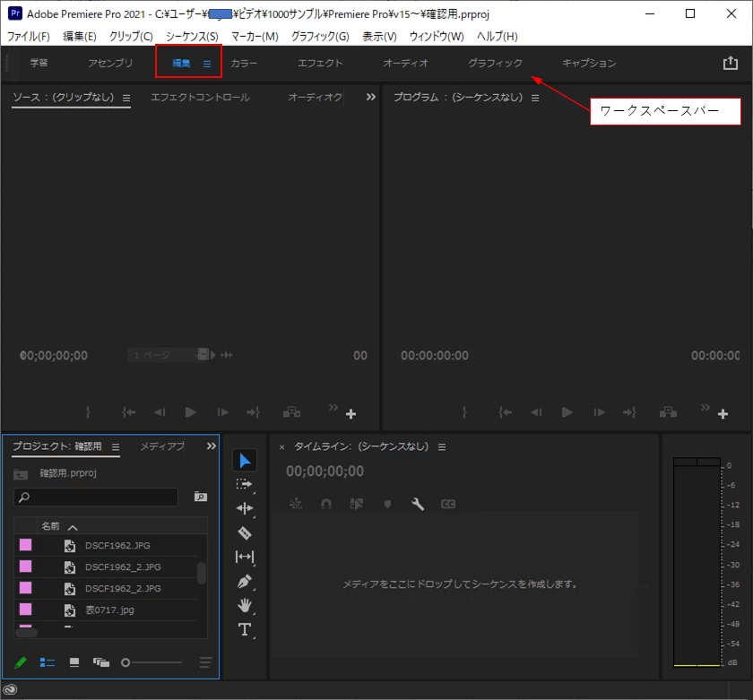
Task: Select the Track Select Forward tool
Action: point(245,484)
